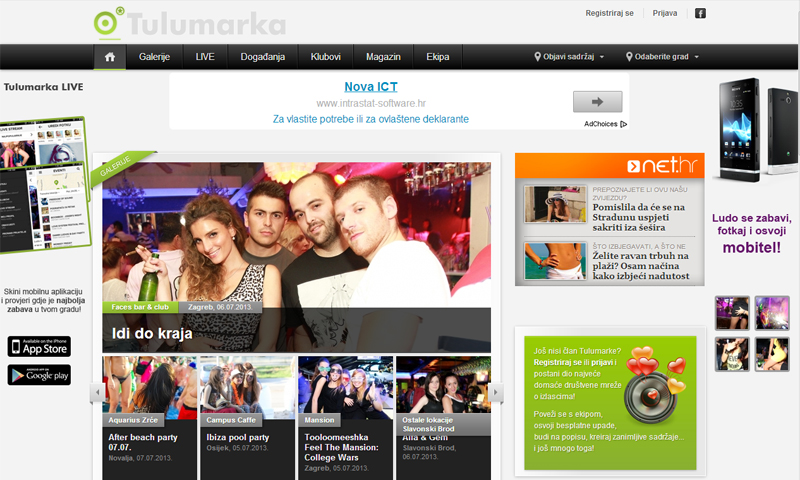Click the 'Za vlastite potrebe' ad text

(x=371, y=119)
